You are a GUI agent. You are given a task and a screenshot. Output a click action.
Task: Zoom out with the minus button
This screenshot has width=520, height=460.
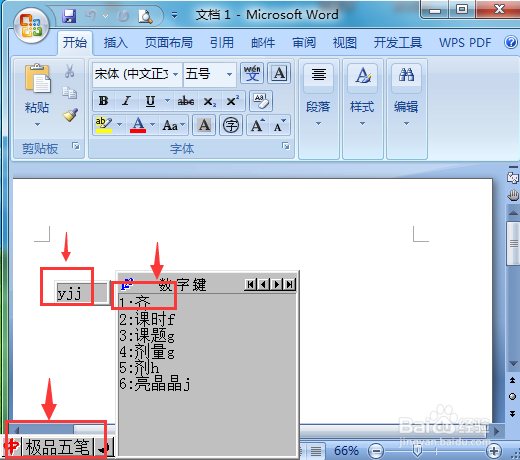click(376, 451)
